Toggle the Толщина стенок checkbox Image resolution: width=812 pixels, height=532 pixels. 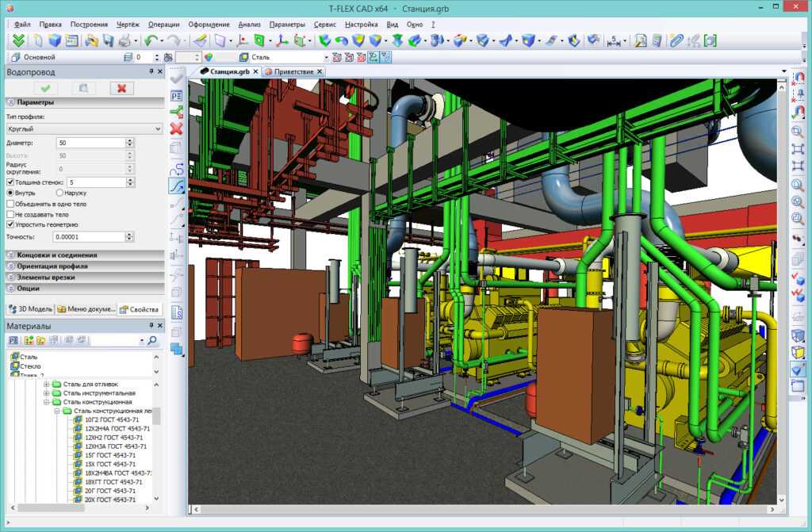(10, 182)
